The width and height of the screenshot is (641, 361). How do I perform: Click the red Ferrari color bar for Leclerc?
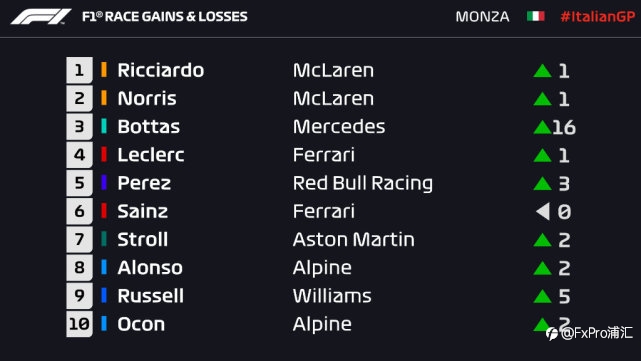(104, 155)
